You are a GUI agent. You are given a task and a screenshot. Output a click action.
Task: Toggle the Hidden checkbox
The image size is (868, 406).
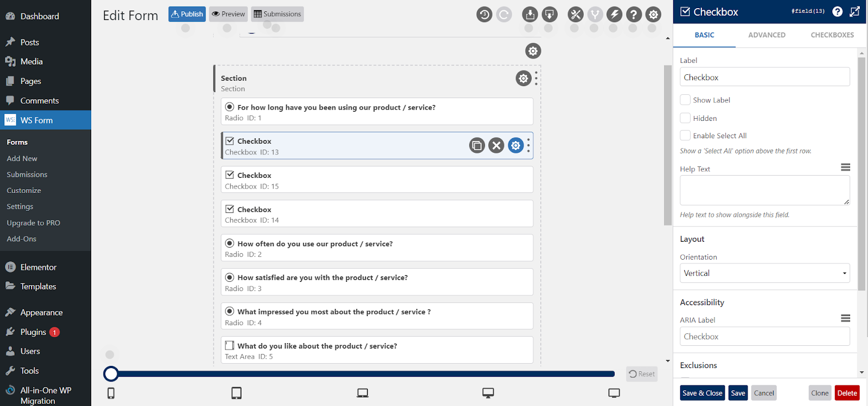pyautogui.click(x=685, y=118)
